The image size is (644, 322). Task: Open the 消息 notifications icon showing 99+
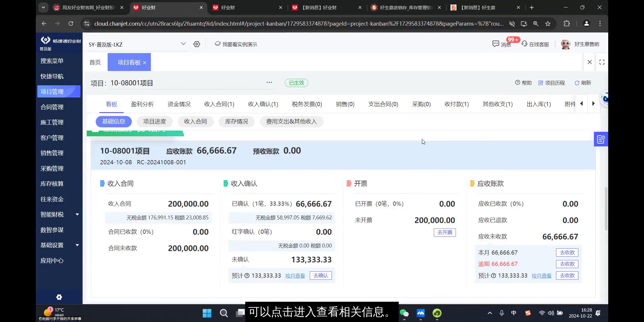tap(496, 44)
